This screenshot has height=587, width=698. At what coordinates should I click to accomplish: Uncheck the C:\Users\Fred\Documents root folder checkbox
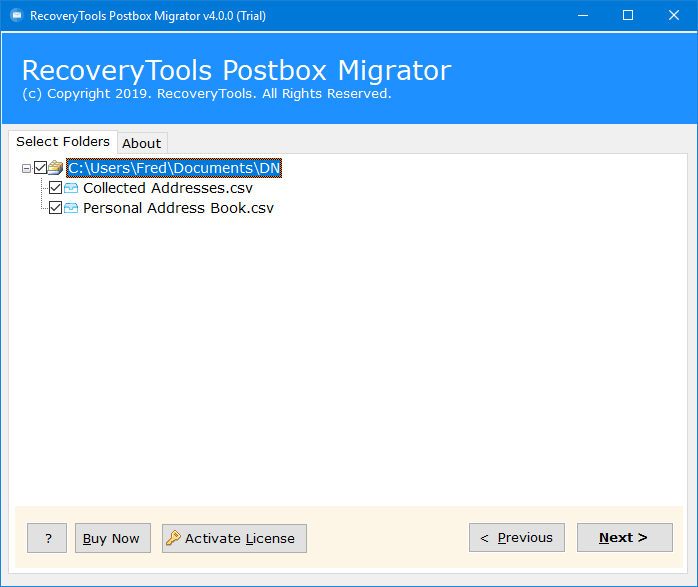click(41, 168)
